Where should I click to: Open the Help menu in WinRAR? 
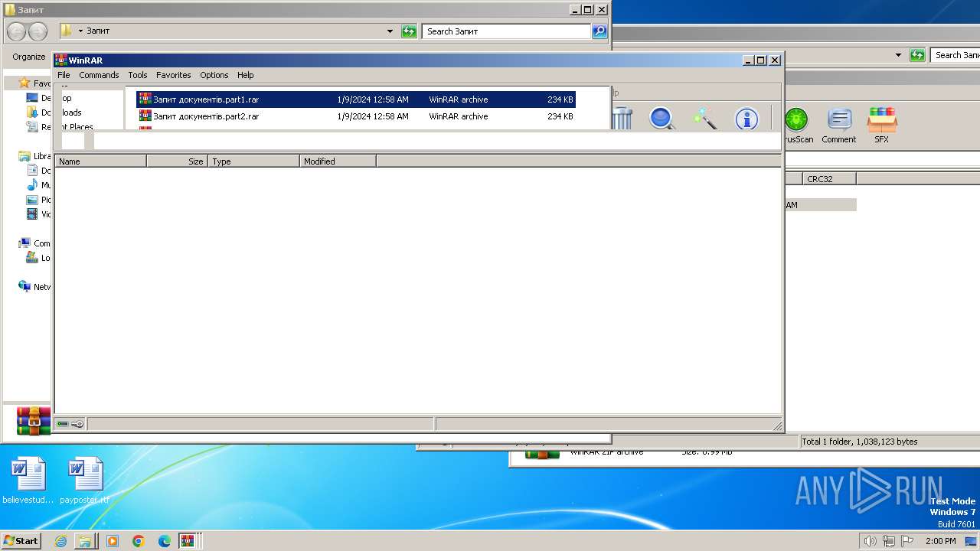point(246,75)
